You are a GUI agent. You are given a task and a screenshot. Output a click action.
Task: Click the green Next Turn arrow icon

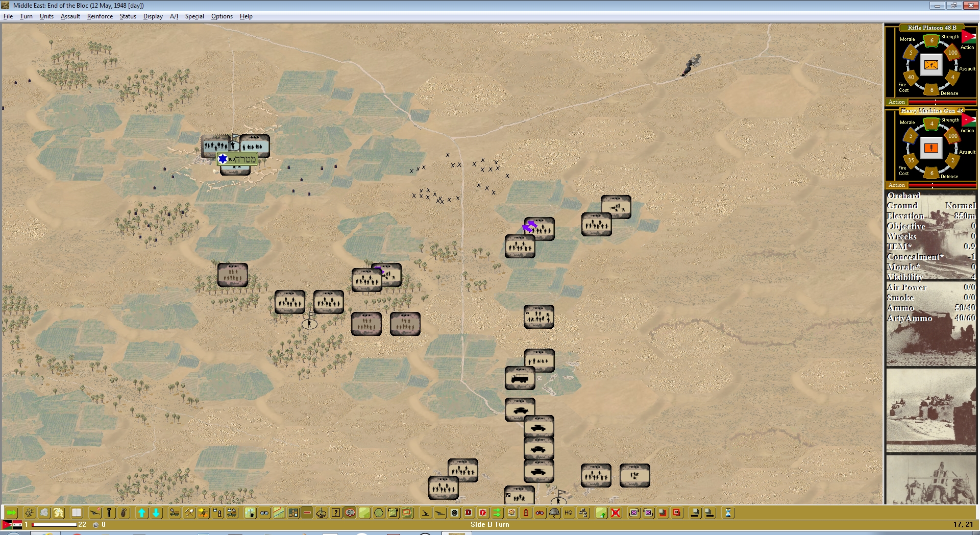pos(11,513)
